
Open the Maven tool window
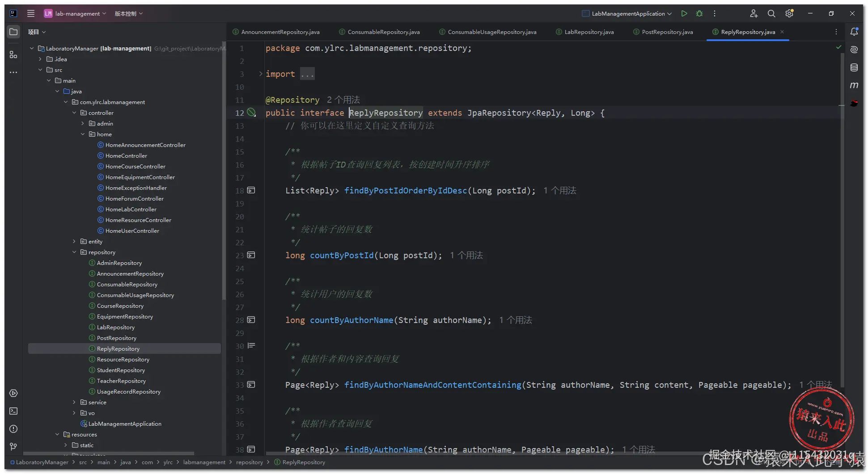[854, 85]
